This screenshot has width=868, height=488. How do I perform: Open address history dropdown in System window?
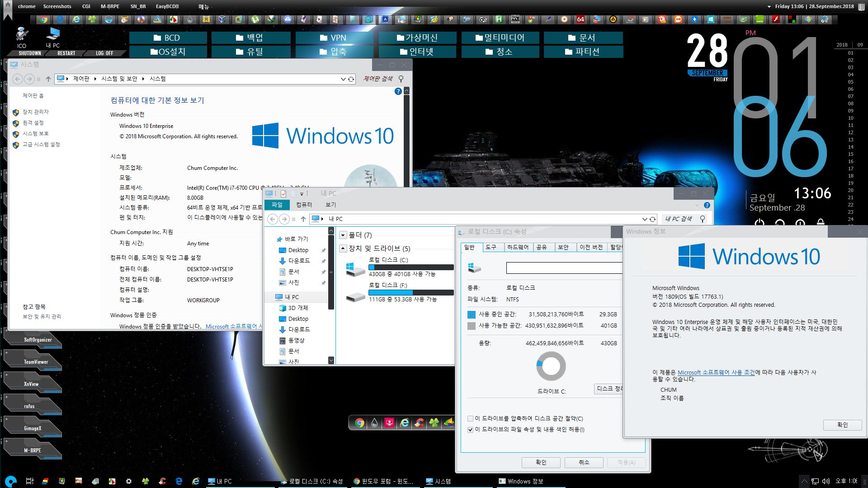pos(343,79)
